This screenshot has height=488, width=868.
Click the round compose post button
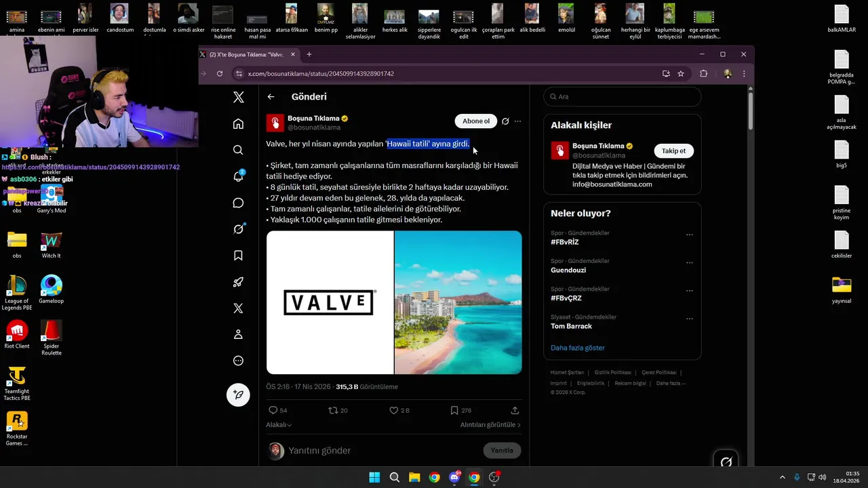click(238, 394)
